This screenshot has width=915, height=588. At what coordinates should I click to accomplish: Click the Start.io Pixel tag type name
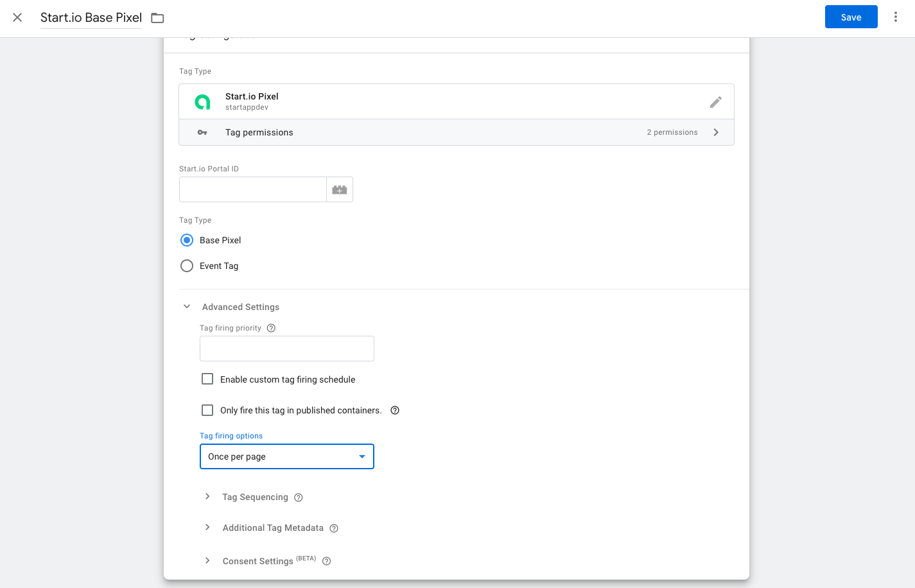[x=252, y=96]
